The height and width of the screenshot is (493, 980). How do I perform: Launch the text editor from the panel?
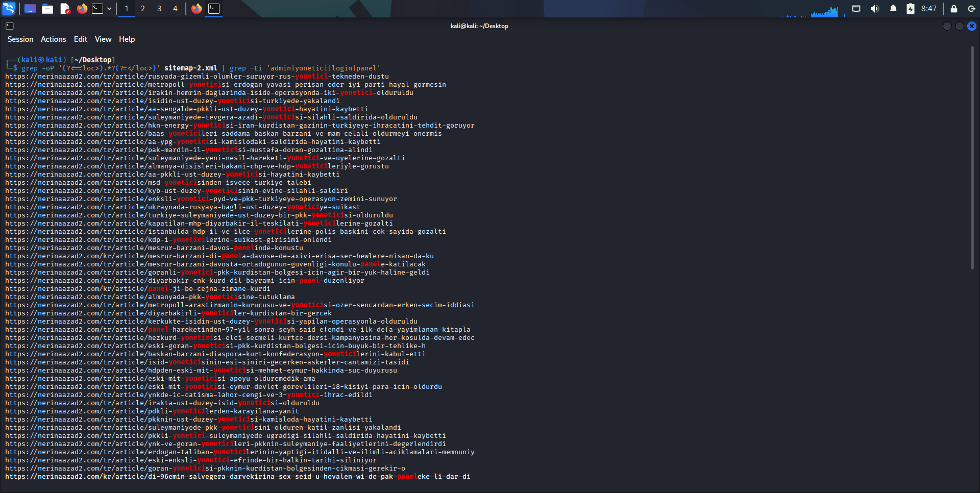coord(65,9)
